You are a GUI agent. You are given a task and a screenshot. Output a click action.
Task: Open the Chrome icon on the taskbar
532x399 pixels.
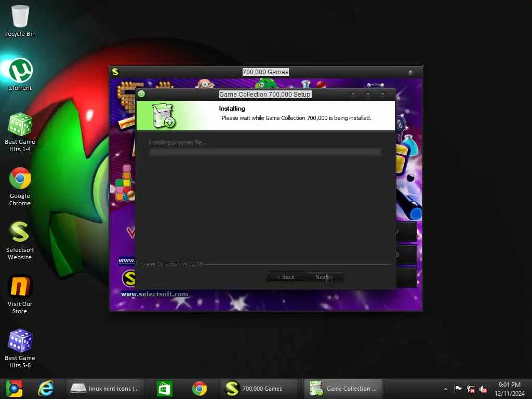point(199,389)
